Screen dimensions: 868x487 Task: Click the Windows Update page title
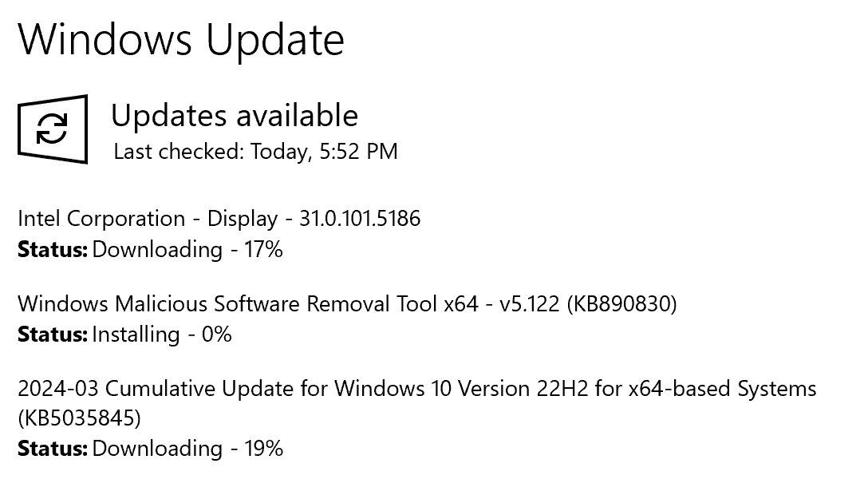(x=183, y=39)
